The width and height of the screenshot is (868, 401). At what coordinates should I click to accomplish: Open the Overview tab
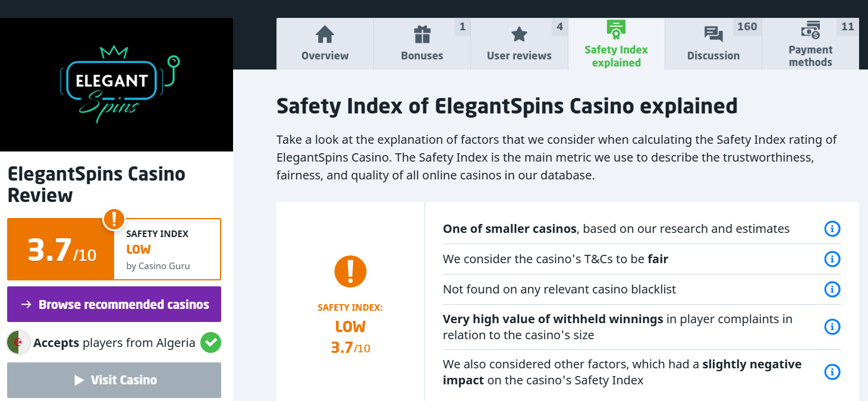pos(325,44)
